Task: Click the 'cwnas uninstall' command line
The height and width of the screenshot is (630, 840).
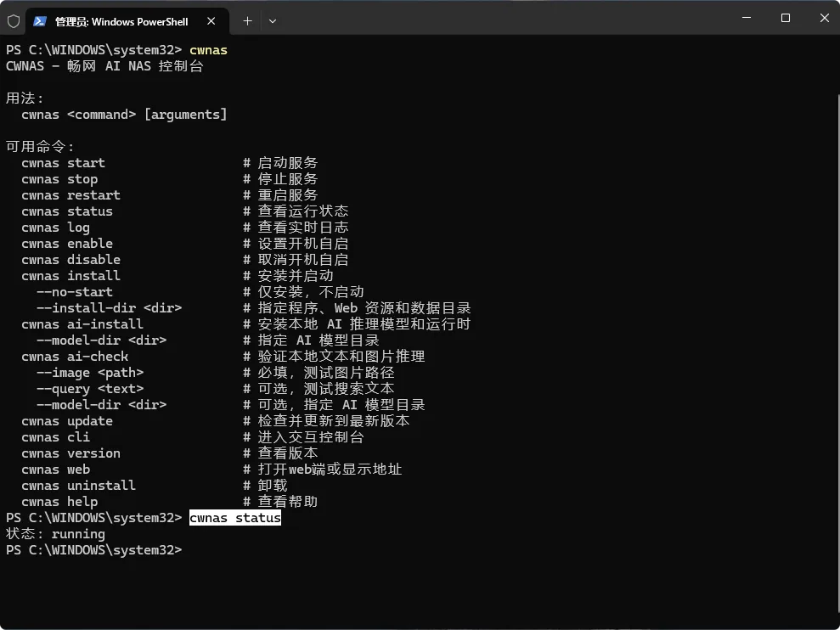Action: pos(78,486)
